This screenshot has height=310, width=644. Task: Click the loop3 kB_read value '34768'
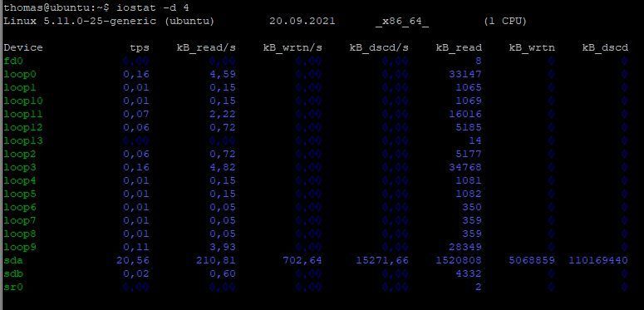point(465,168)
